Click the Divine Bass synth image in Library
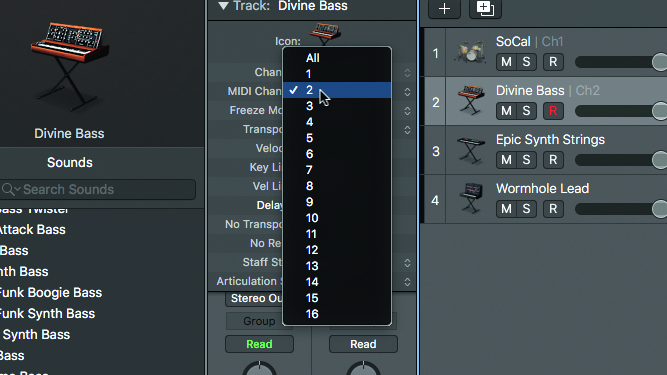This screenshot has height=375, width=667. pos(69,66)
